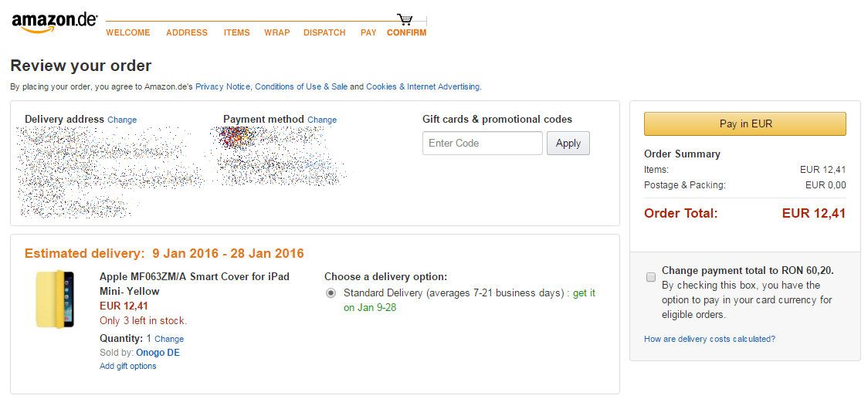Viewport: 868px width, 399px height.
Task: Enable paying the total in RON
Action: click(x=651, y=276)
